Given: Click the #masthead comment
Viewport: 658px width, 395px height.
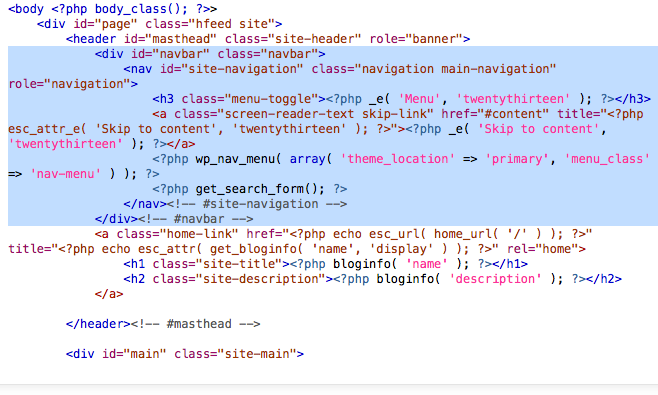Looking at the screenshot, I should tap(196, 325).
